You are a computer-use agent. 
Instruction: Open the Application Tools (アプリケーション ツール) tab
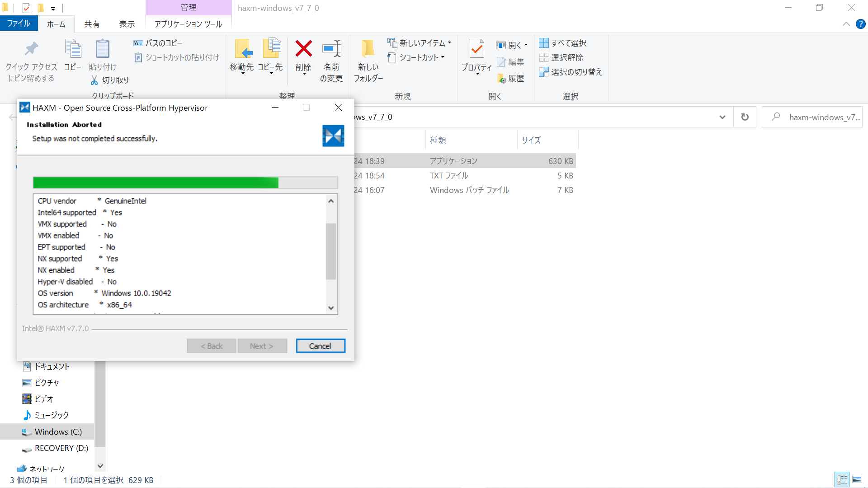tap(189, 24)
